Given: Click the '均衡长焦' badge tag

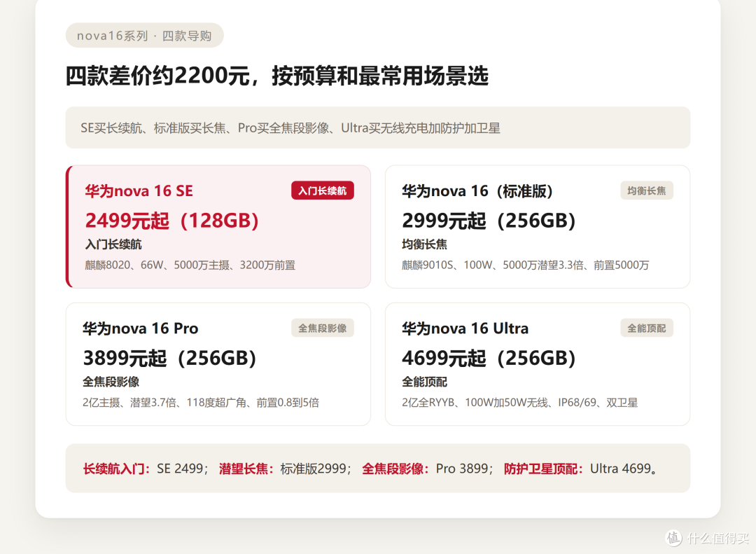Looking at the screenshot, I should pyautogui.click(x=647, y=191).
